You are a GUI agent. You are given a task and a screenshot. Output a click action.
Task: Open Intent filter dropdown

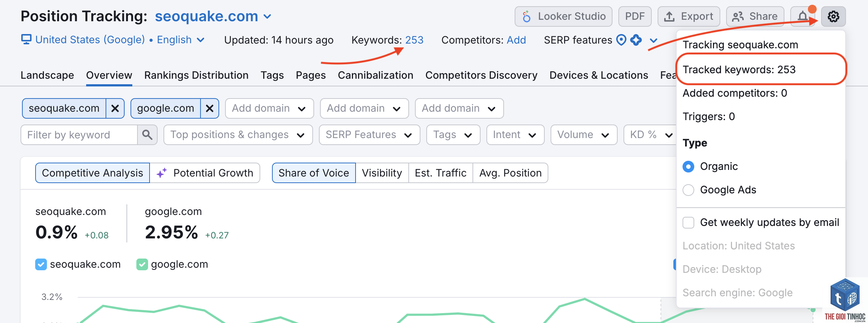[515, 135]
